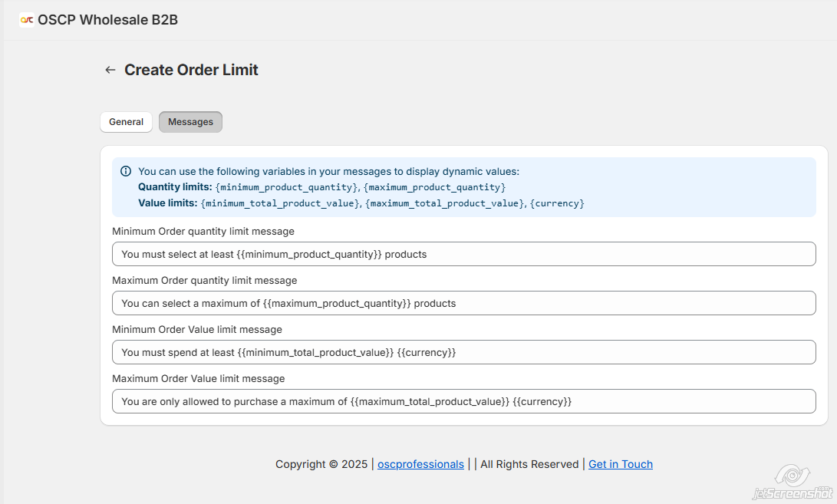Image resolution: width=837 pixels, height=504 pixels.
Task: Click the OSCP logo icon in the header
Action: [27, 20]
